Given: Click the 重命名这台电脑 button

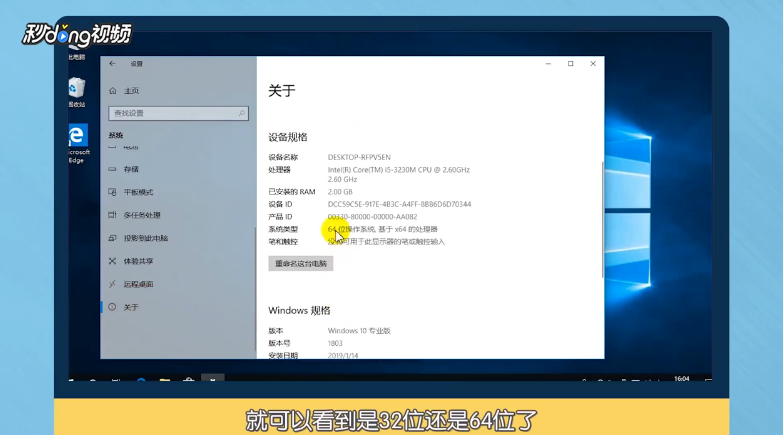Looking at the screenshot, I should point(301,264).
